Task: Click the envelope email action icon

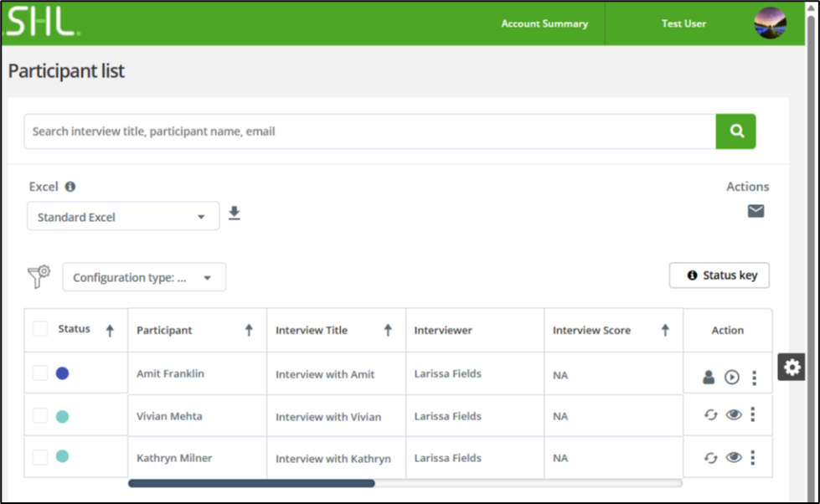Action: pyautogui.click(x=756, y=211)
